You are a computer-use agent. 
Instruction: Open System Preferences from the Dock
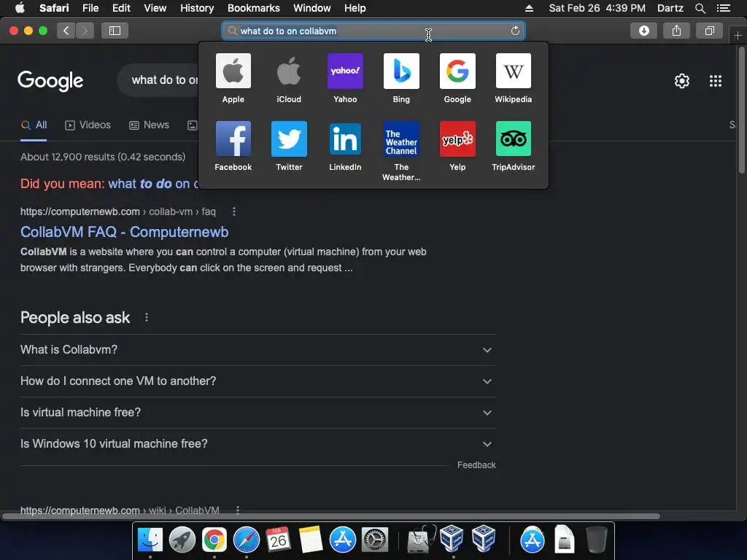(x=375, y=540)
